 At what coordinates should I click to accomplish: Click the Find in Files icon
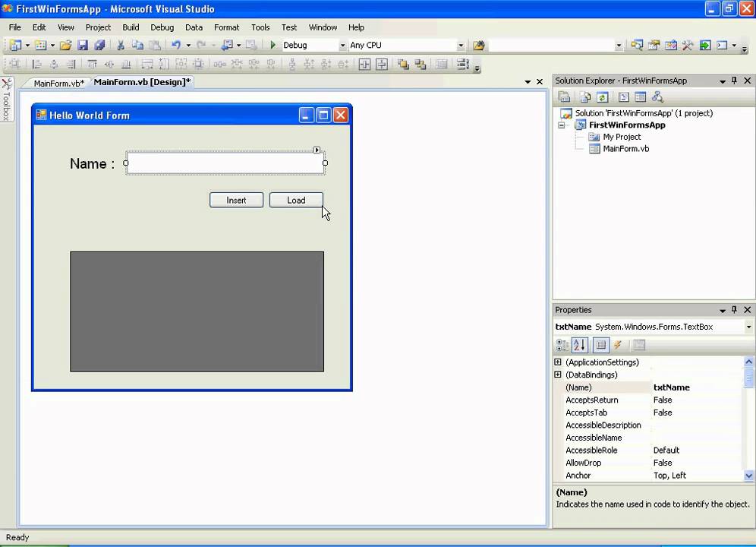click(479, 46)
